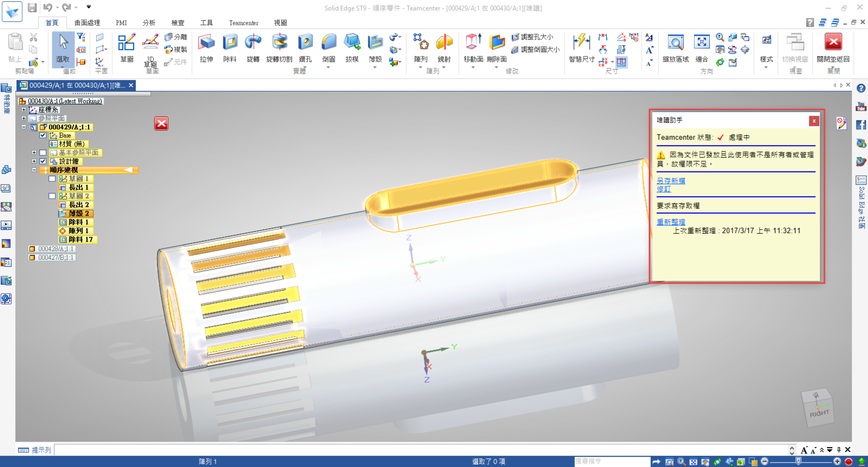Click the save disk icon
Screen dimensions: 868x467
coord(32,7)
